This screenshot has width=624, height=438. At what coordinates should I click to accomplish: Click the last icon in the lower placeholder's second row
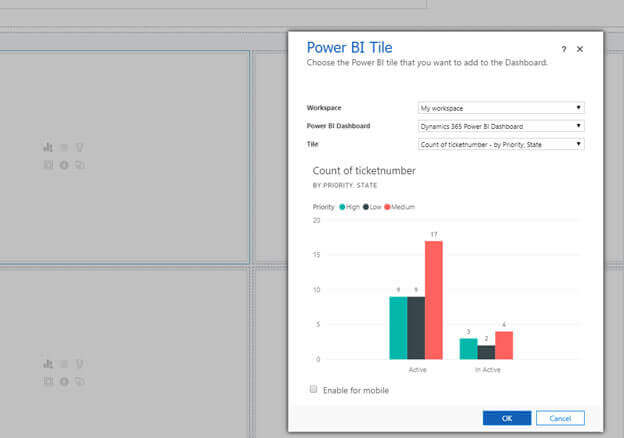tap(80, 382)
